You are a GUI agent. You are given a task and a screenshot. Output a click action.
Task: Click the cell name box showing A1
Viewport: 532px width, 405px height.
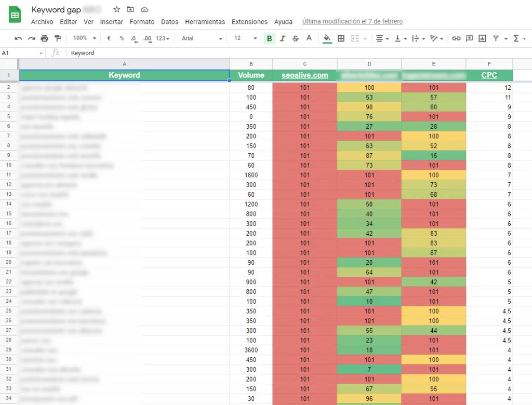(21, 53)
